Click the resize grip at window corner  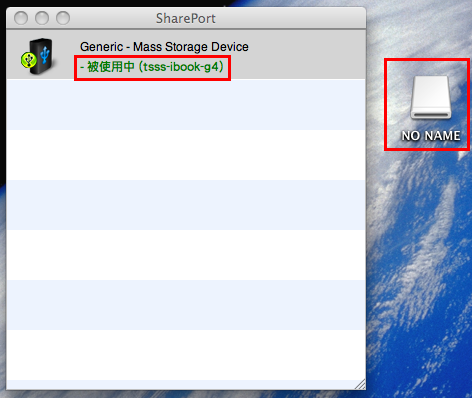point(360,384)
